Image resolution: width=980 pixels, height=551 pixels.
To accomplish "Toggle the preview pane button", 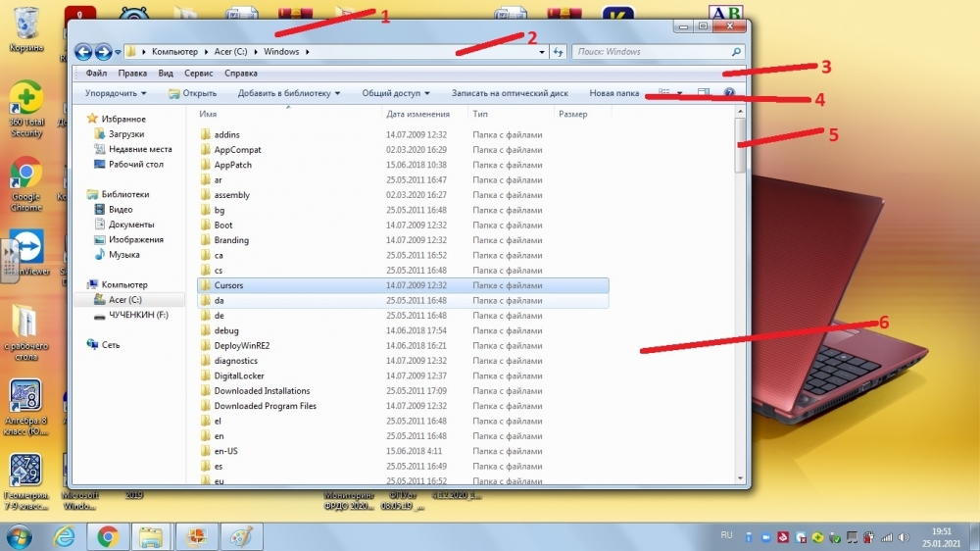I will (704, 93).
